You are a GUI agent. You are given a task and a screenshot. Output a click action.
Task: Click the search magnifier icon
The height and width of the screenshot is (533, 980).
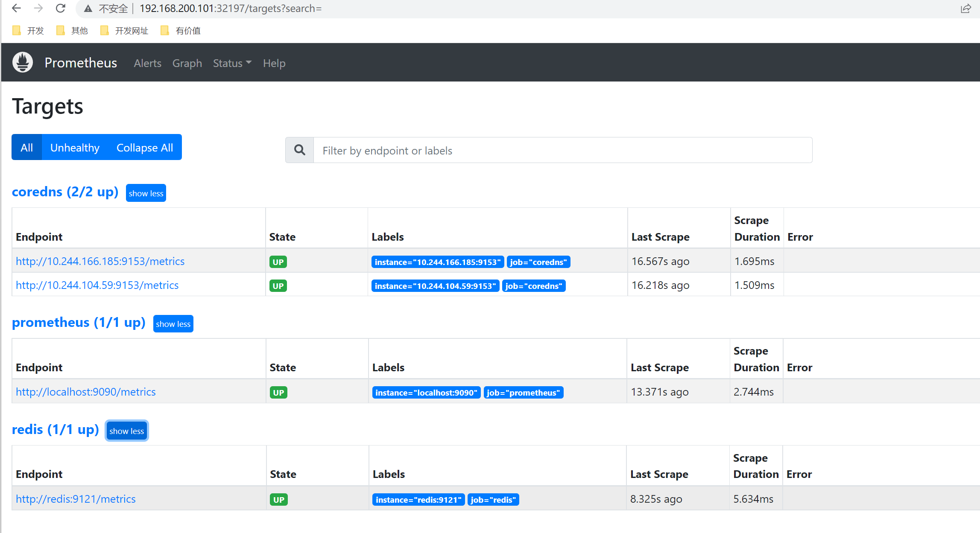[x=300, y=150]
